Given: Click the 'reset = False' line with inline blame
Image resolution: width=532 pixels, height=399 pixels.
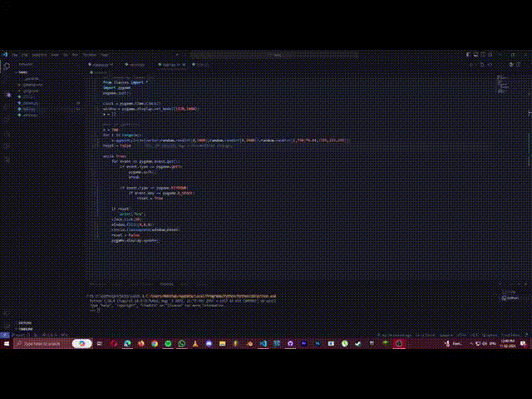Looking at the screenshot, I should (117, 145).
